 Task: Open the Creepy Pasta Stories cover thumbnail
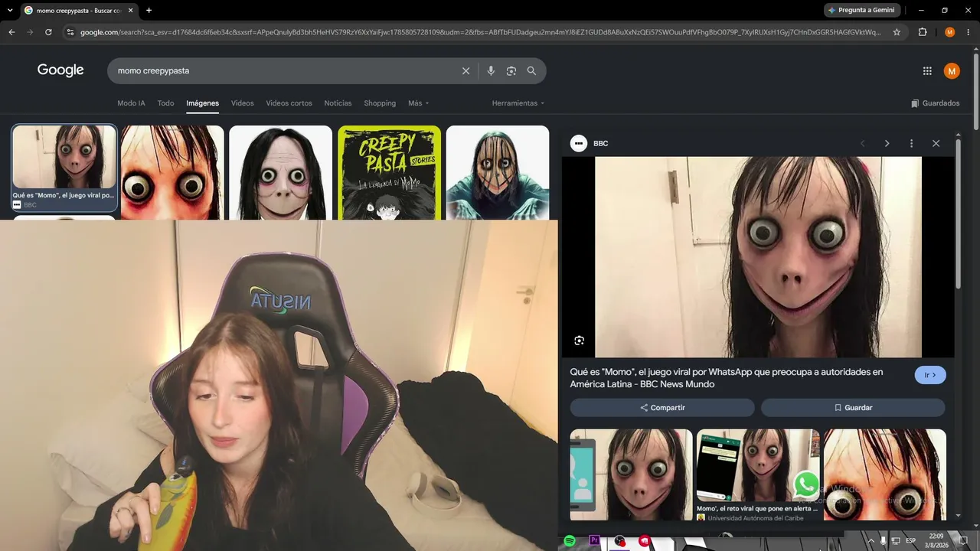389,172
